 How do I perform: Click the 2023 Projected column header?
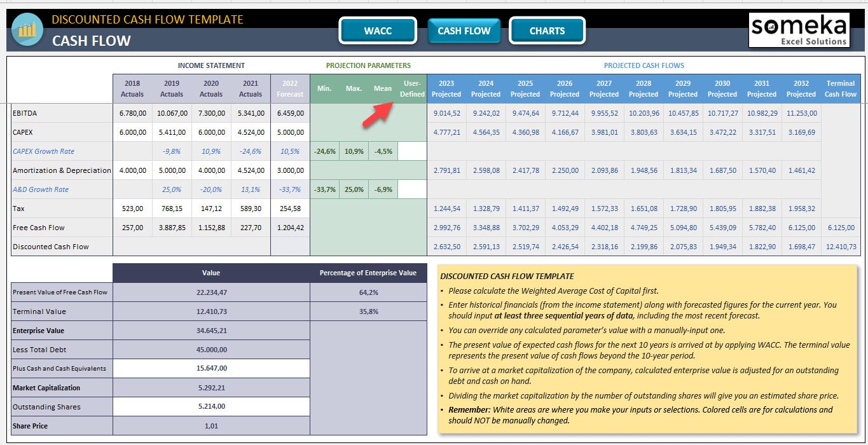pos(446,89)
